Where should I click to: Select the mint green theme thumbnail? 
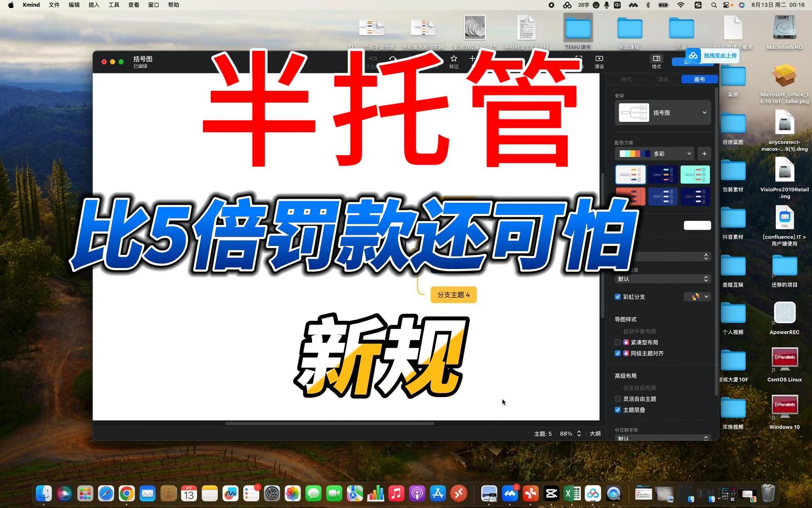pos(695,175)
